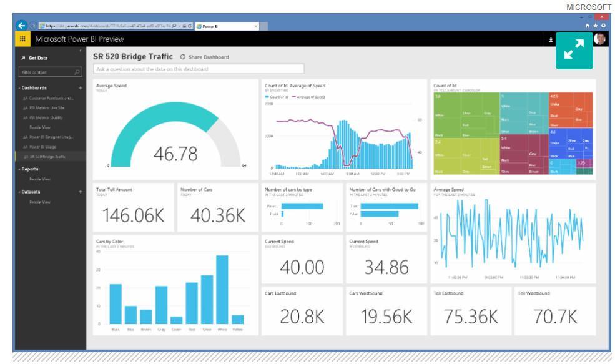
Task: Click Share Dashboard link
Action: [x=209, y=57]
